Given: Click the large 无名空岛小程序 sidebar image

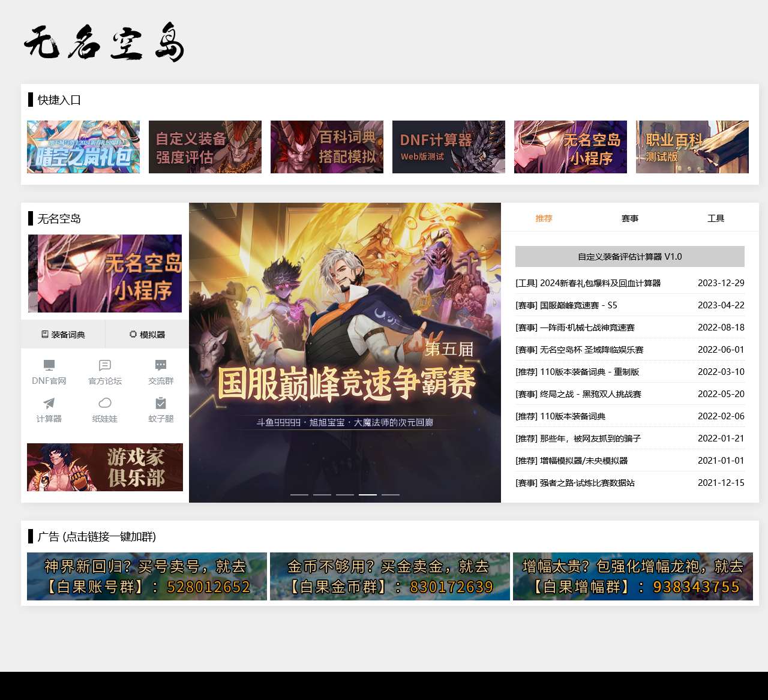Looking at the screenshot, I should [105, 274].
